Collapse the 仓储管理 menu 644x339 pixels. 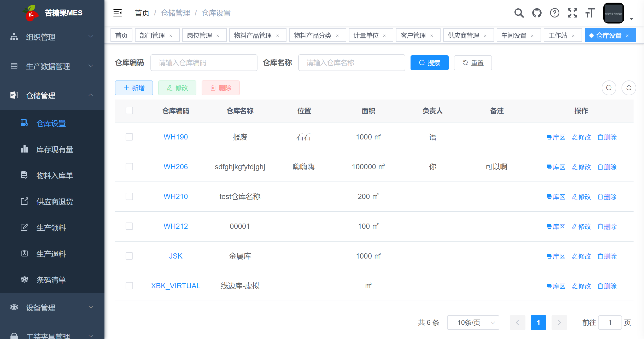point(52,95)
